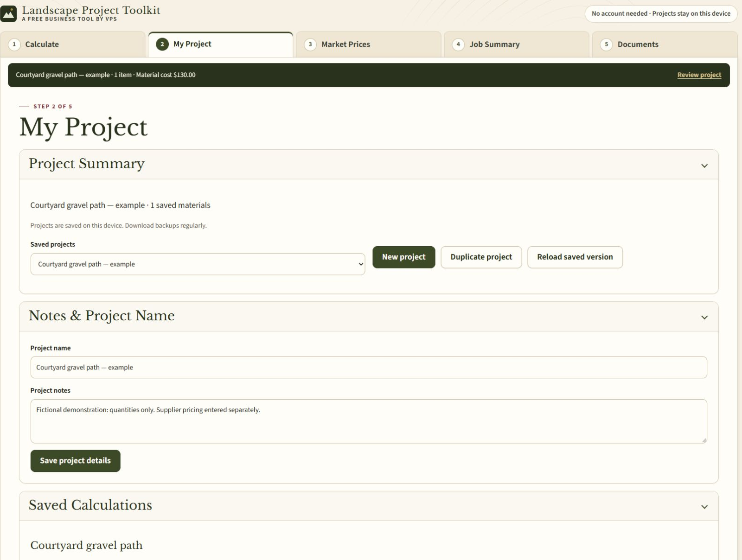Viewport: 742px width, 560px height.
Task: Open the Calculate tab
Action: [73, 45]
